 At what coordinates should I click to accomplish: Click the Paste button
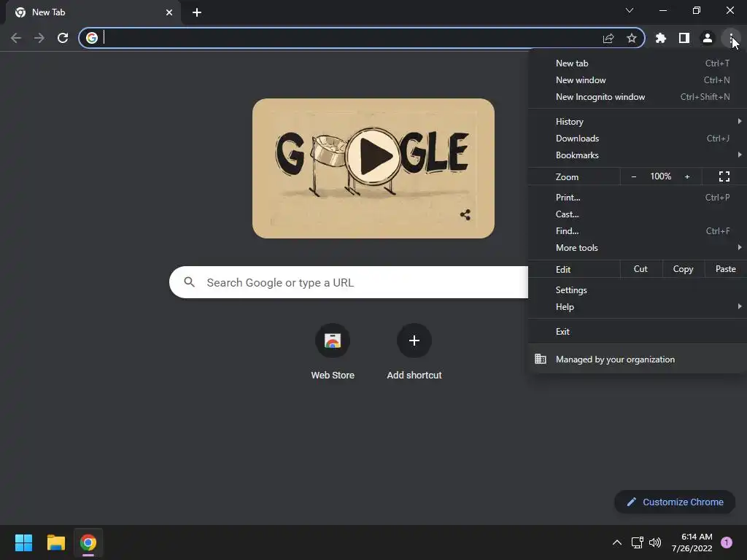(x=726, y=269)
